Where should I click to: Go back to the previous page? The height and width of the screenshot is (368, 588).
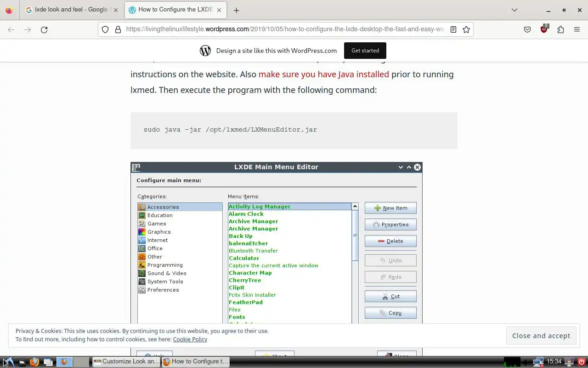pos(11,29)
